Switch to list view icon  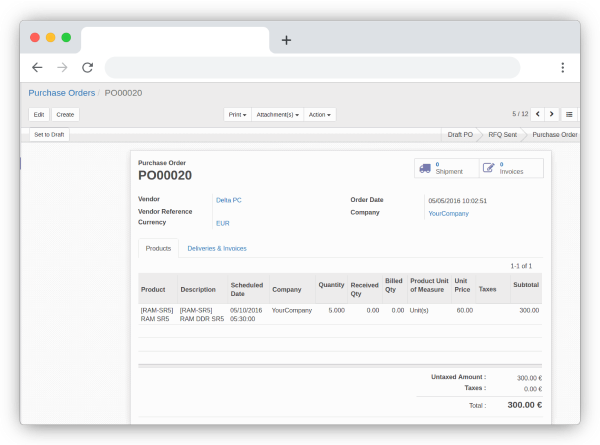(569, 114)
